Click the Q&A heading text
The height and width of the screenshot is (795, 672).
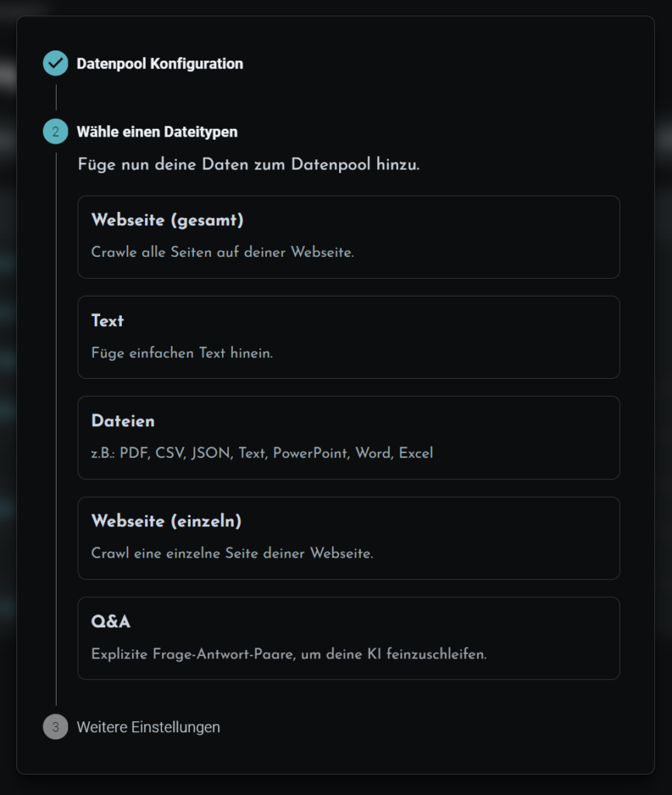click(x=110, y=622)
